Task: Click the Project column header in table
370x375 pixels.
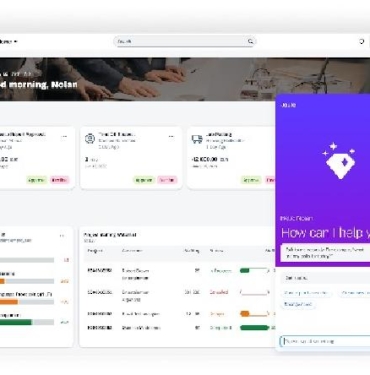Action: click(x=95, y=251)
